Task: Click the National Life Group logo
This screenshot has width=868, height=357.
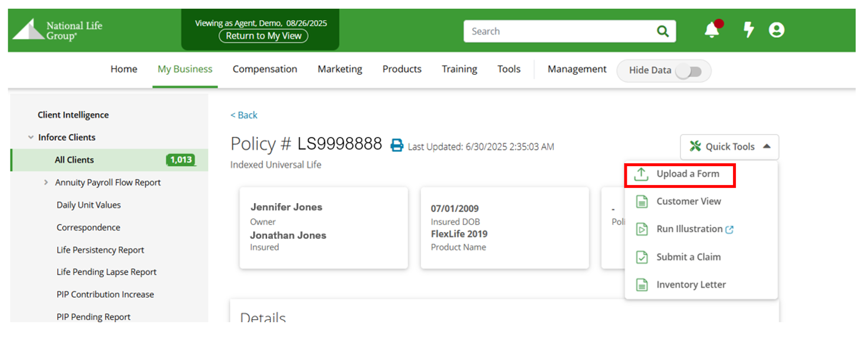Action: click(x=58, y=31)
